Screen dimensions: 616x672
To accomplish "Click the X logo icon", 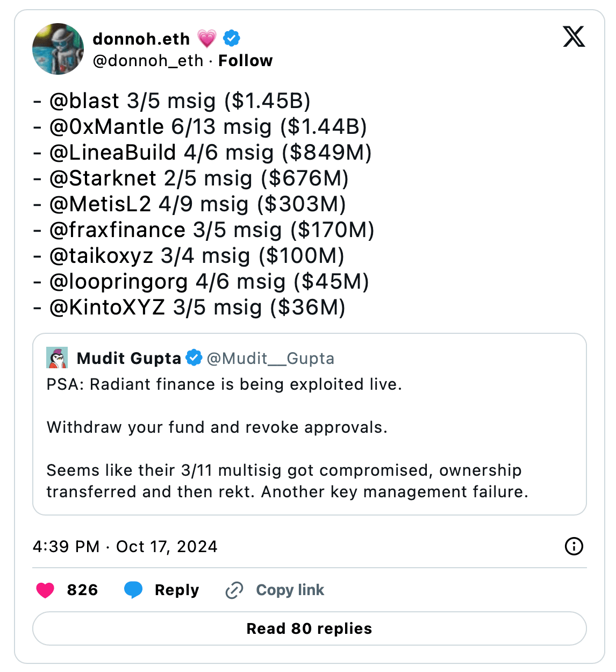I will pos(574,37).
